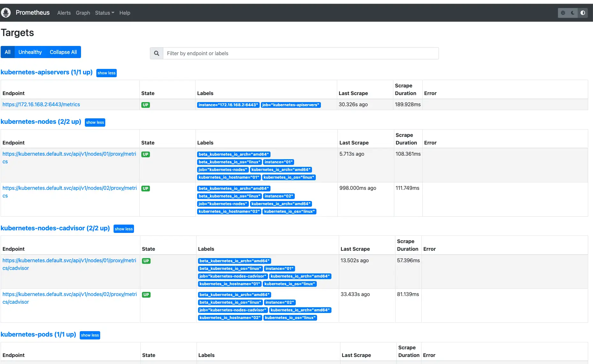Click UP badge for cadvisor node 02
Image resolution: width=593 pixels, height=364 pixels.
(x=146, y=295)
